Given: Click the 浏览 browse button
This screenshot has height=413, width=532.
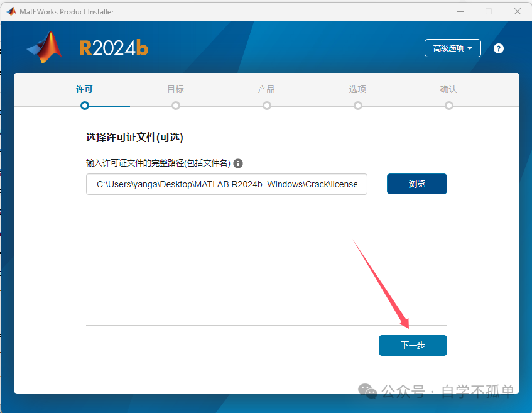Looking at the screenshot, I should pyautogui.click(x=417, y=184).
